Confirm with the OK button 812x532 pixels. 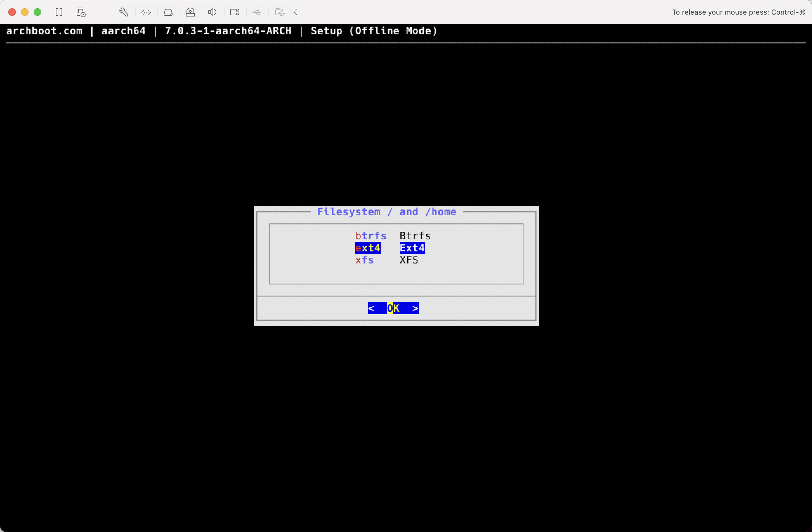(393, 308)
